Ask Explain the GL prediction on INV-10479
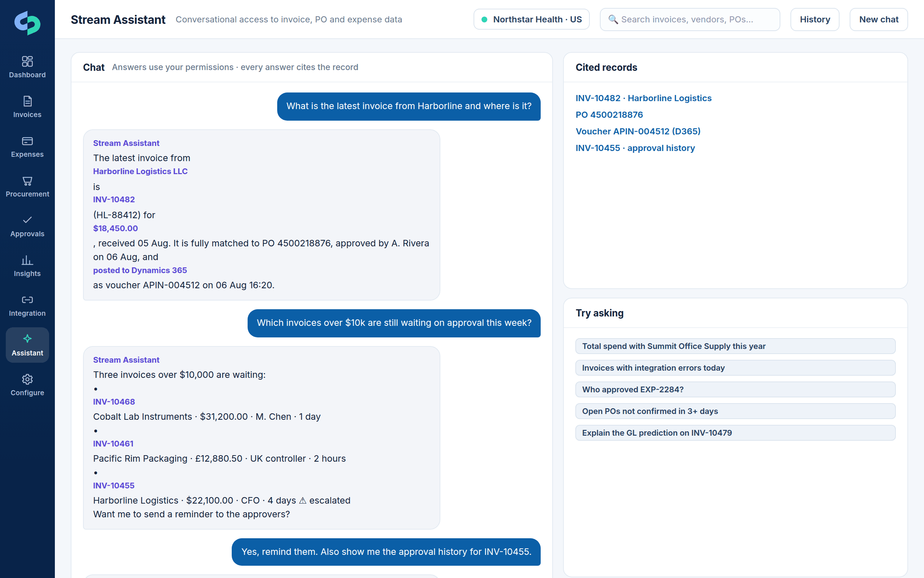924x578 pixels. coord(735,433)
